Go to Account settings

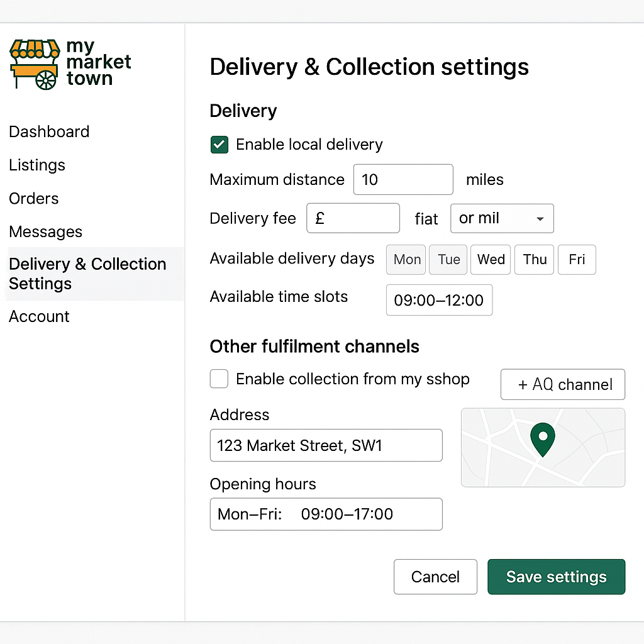click(39, 316)
